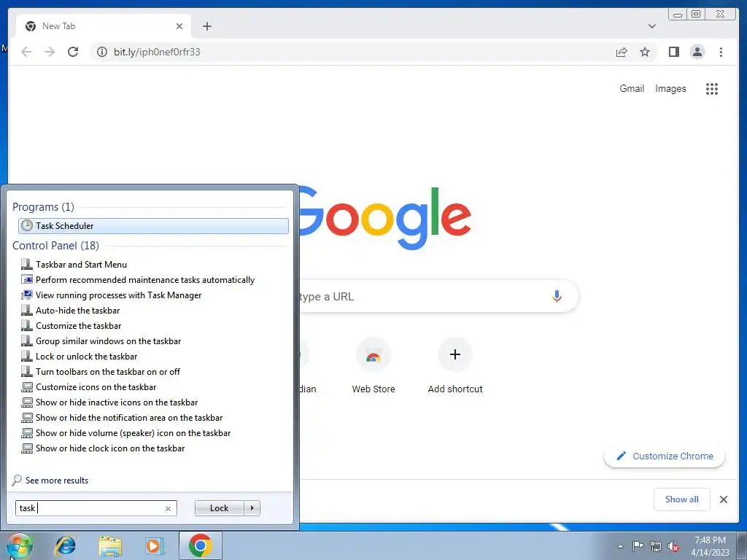The image size is (747, 560).
Task: Start voice search with microphone icon
Action: [x=557, y=296]
